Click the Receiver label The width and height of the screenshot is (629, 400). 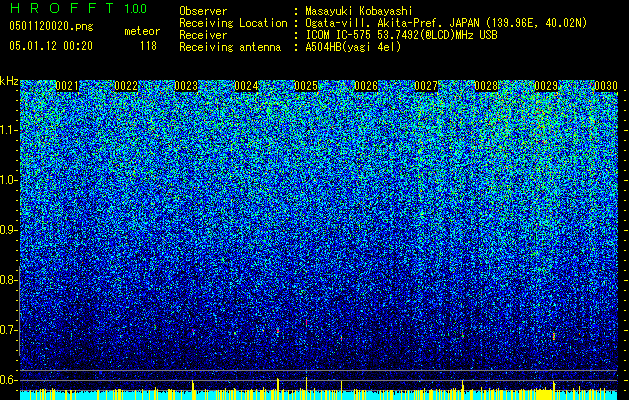(x=203, y=35)
